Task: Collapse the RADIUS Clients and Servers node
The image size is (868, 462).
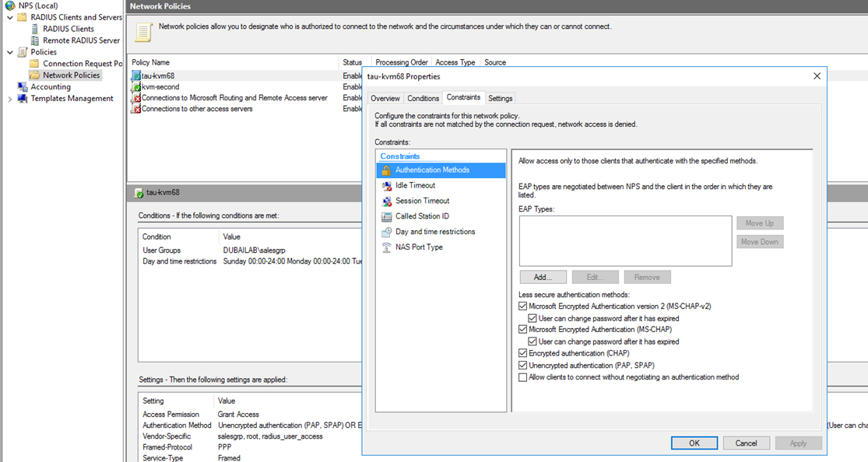Action: coord(9,17)
